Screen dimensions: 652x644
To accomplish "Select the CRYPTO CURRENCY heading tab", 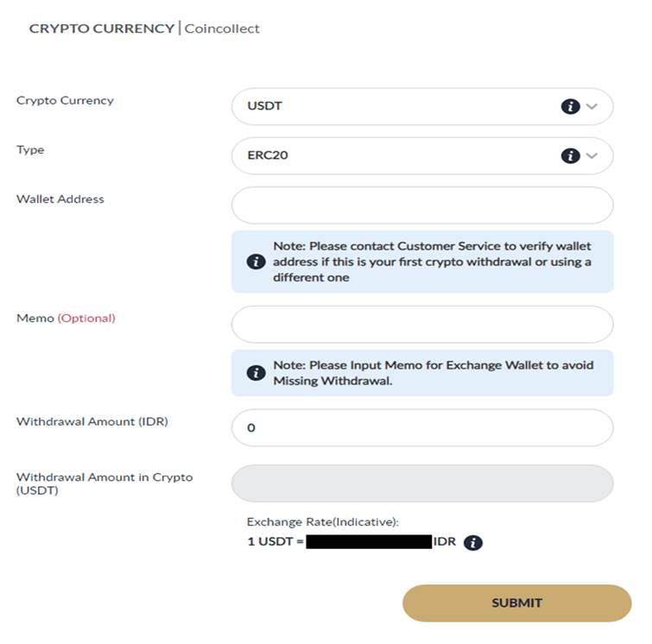I will point(101,28).
